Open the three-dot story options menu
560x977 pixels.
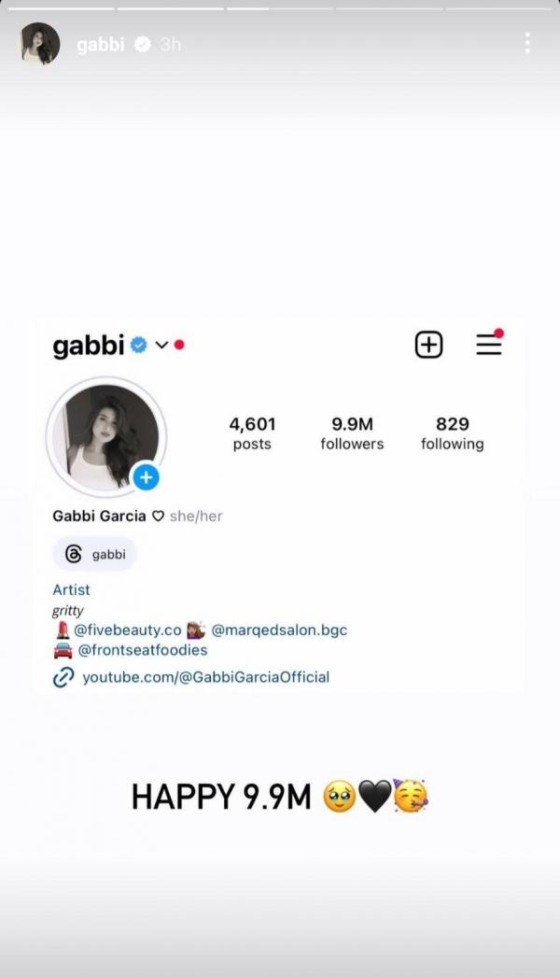(x=527, y=43)
